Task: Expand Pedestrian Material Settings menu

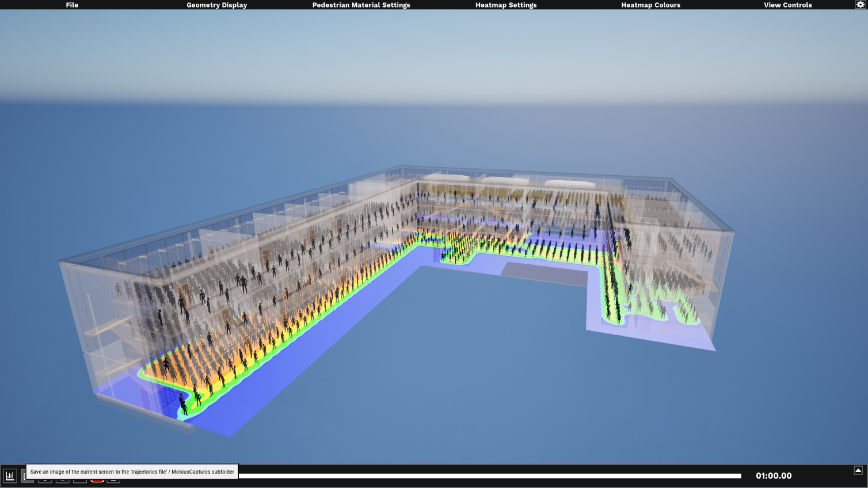Action: click(x=361, y=5)
